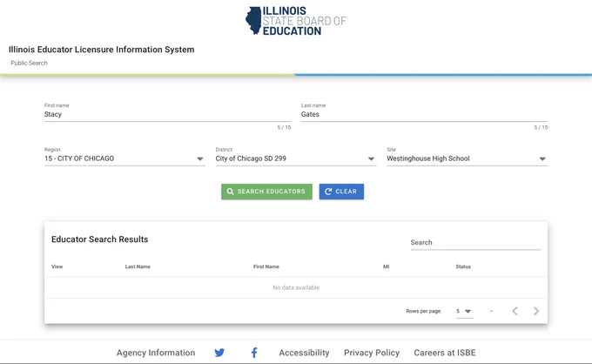Open the Agency Information footer link

pos(156,353)
